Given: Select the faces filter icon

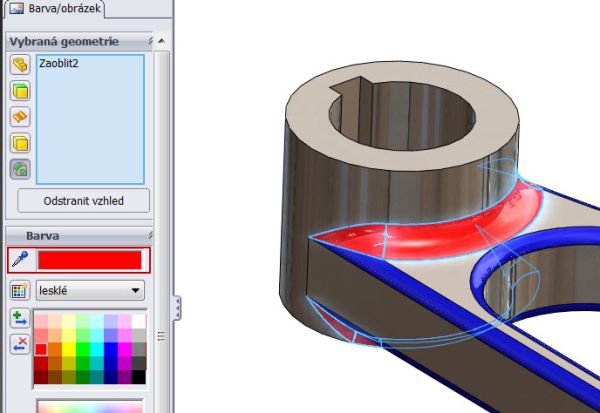Looking at the screenshot, I should (20, 91).
